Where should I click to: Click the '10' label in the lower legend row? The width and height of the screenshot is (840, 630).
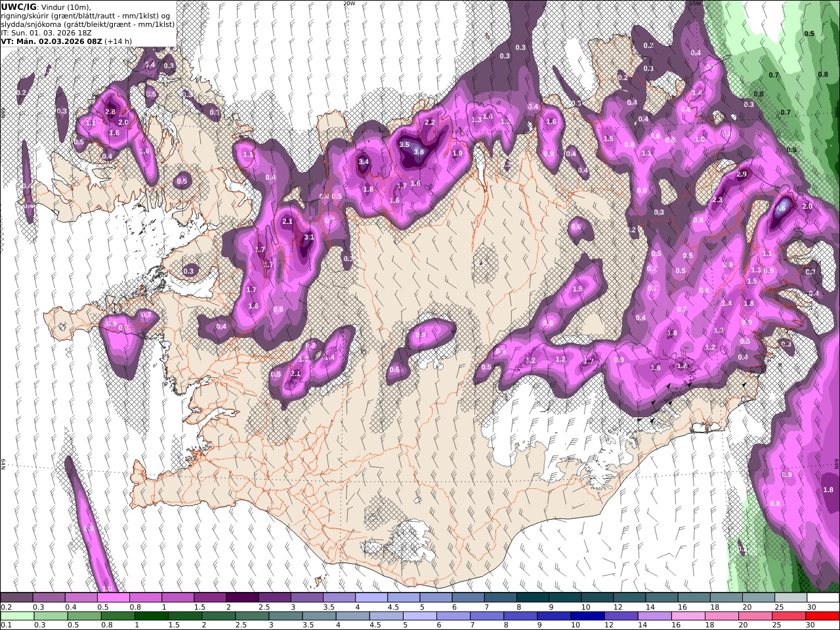tap(576, 625)
